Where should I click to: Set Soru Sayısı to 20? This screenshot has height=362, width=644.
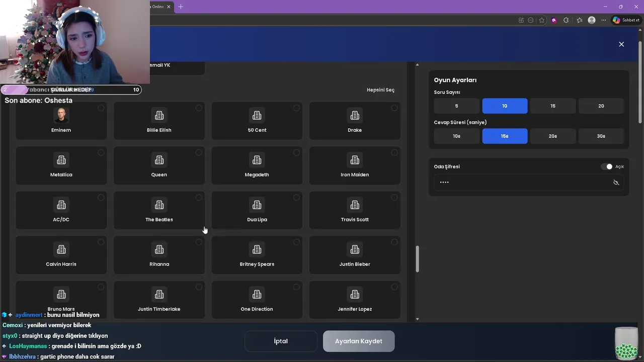pos(601,106)
